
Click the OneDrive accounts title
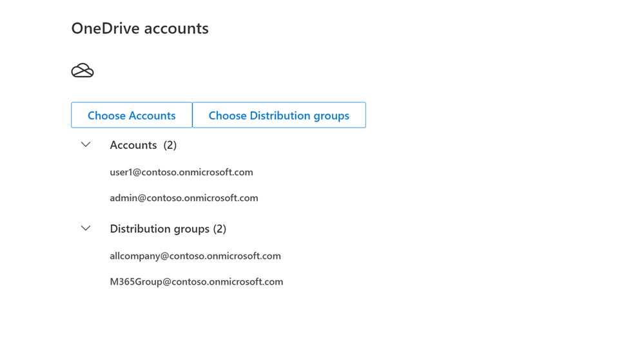pyautogui.click(x=140, y=28)
